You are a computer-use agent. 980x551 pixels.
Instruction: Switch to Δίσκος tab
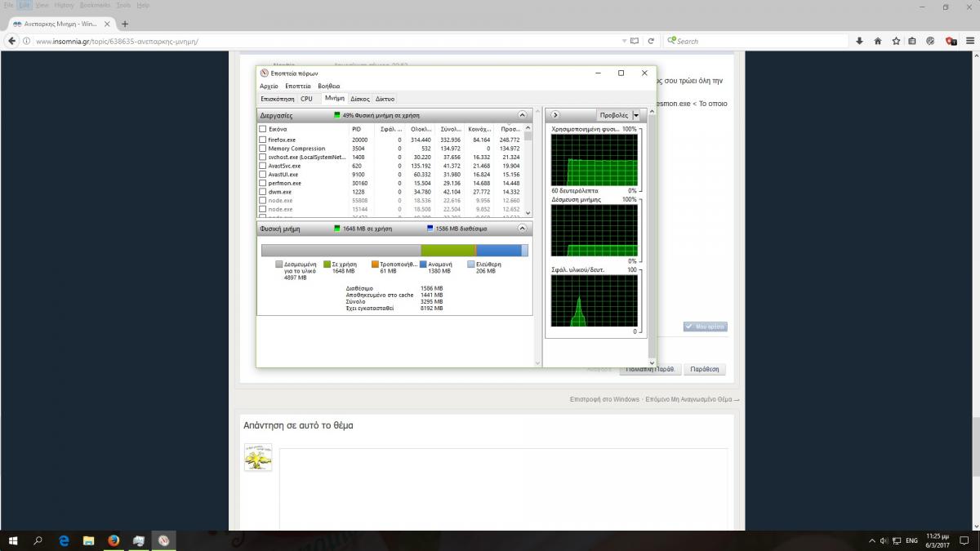[x=360, y=99]
